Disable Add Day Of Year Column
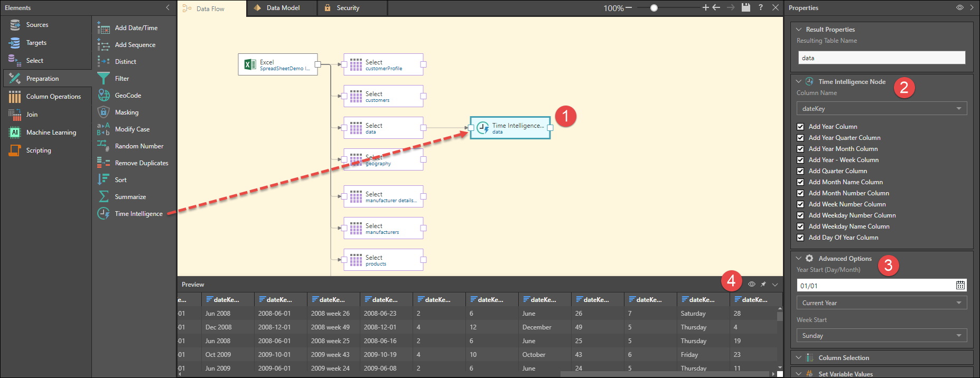The width and height of the screenshot is (980, 378). [x=800, y=238]
